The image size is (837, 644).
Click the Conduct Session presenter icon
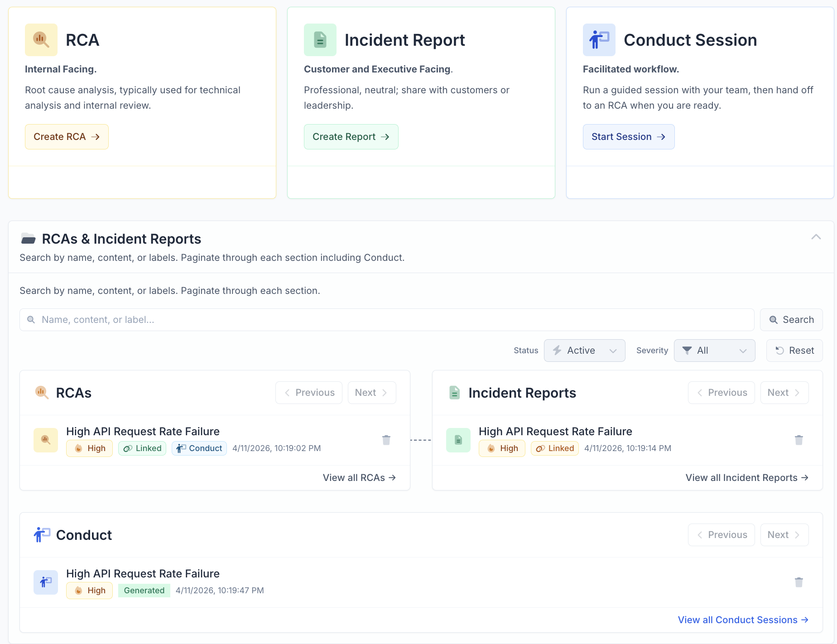[x=599, y=40]
